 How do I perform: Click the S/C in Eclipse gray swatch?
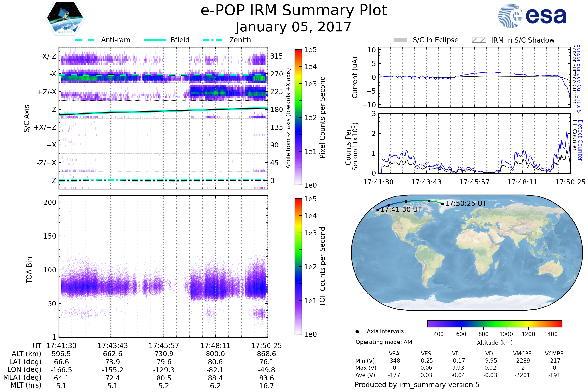[x=400, y=40]
